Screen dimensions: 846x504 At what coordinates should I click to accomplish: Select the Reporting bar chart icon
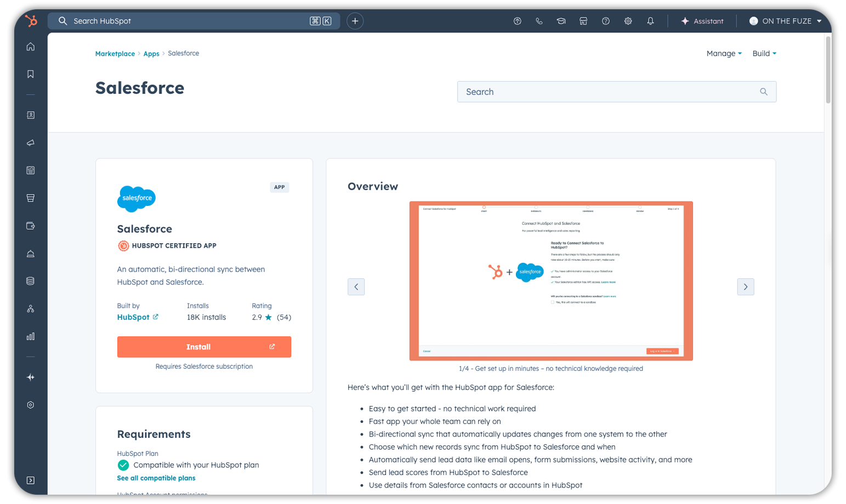pyautogui.click(x=30, y=336)
